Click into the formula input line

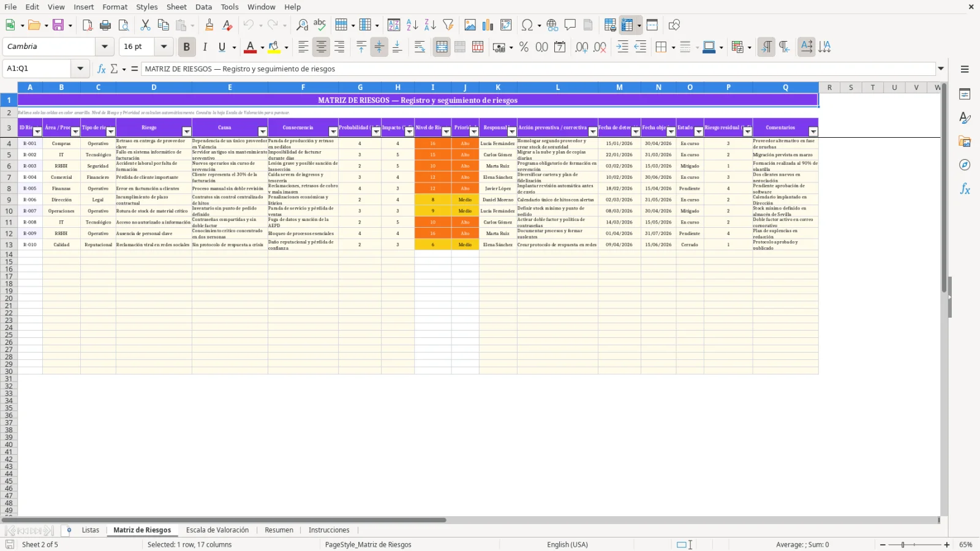coord(538,69)
